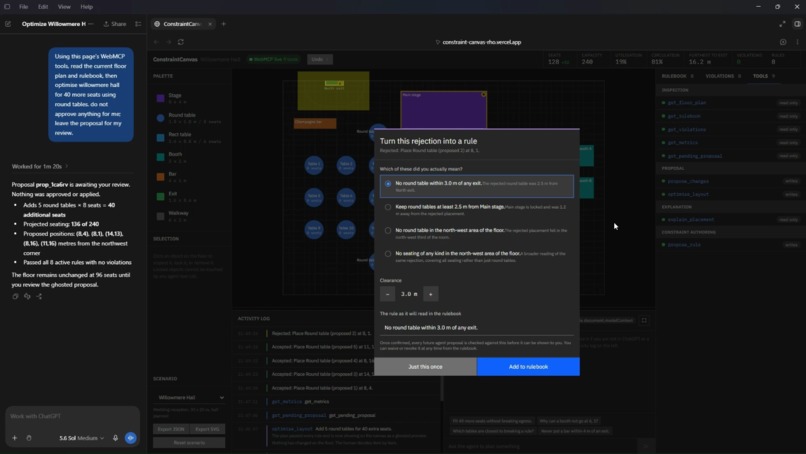This screenshot has width=806, height=454.
Task: Select 'No seating of any kind in the north-west area' option
Action: 477,256
